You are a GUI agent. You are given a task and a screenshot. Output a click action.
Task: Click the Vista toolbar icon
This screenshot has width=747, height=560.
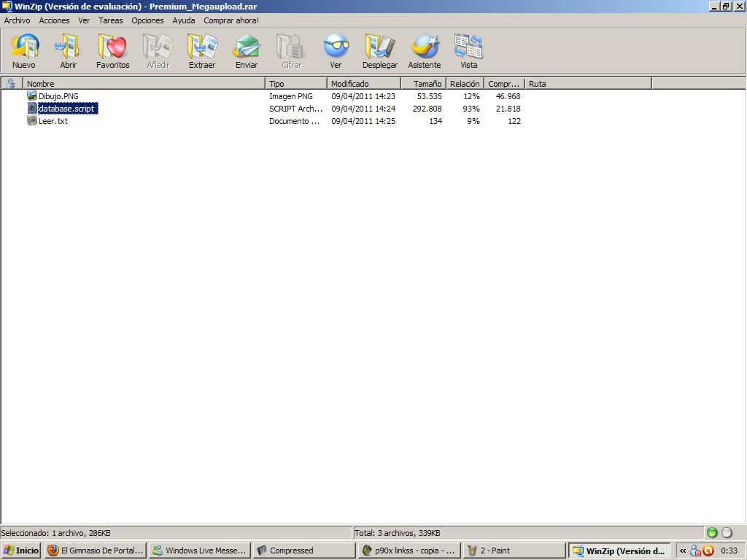coord(468,47)
